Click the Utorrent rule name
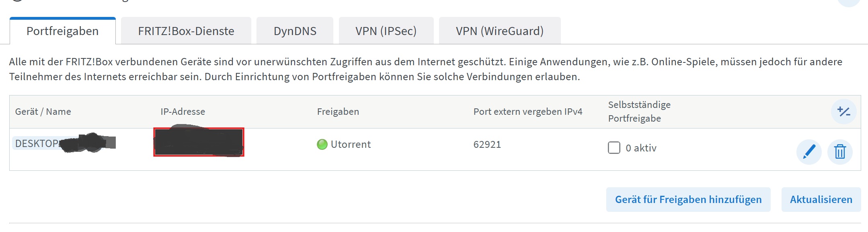Image resolution: width=868 pixels, height=232 pixels. tap(351, 144)
